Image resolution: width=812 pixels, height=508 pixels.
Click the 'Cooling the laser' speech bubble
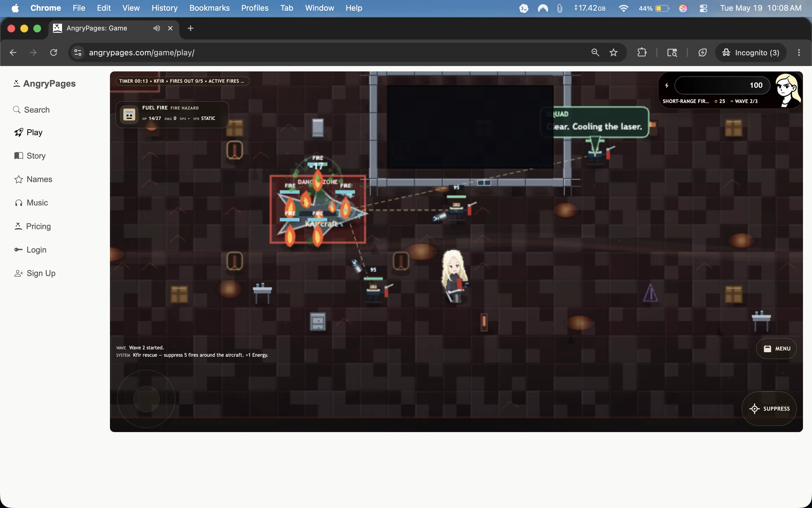click(x=595, y=122)
